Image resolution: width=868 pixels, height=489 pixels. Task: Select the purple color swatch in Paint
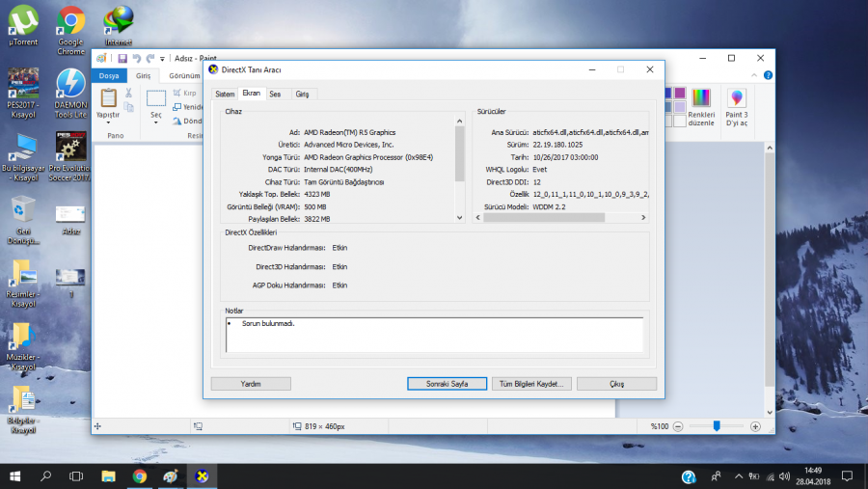[x=680, y=93]
